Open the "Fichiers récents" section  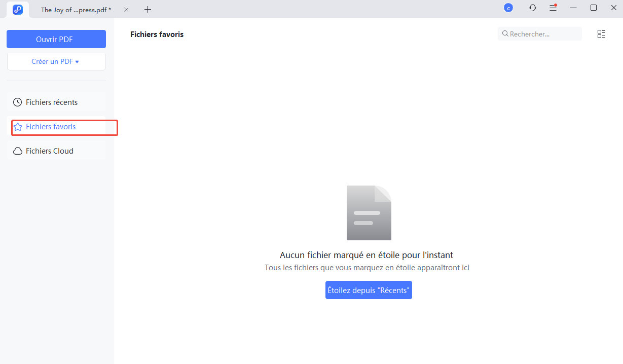point(52,102)
